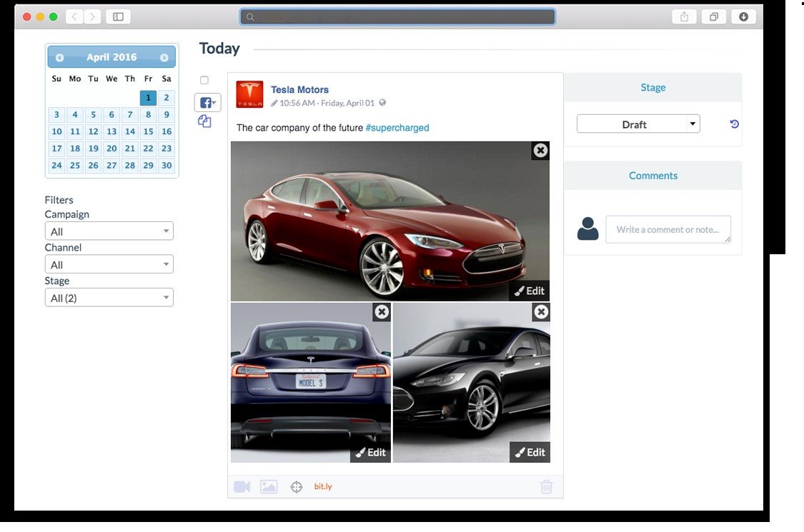
Task: Open the Campaign filter dropdown
Action: (109, 231)
